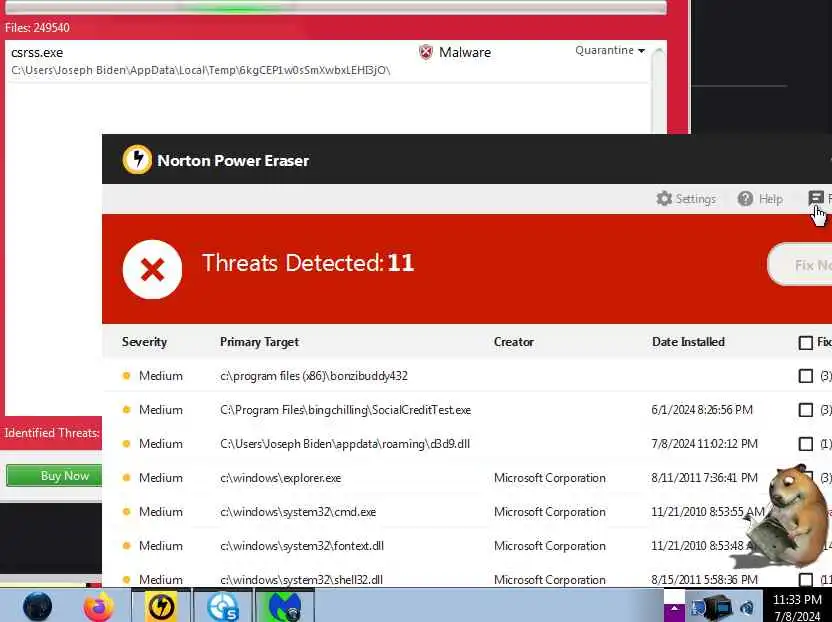
Task: Sort by Primary Target column header
Action: point(259,342)
